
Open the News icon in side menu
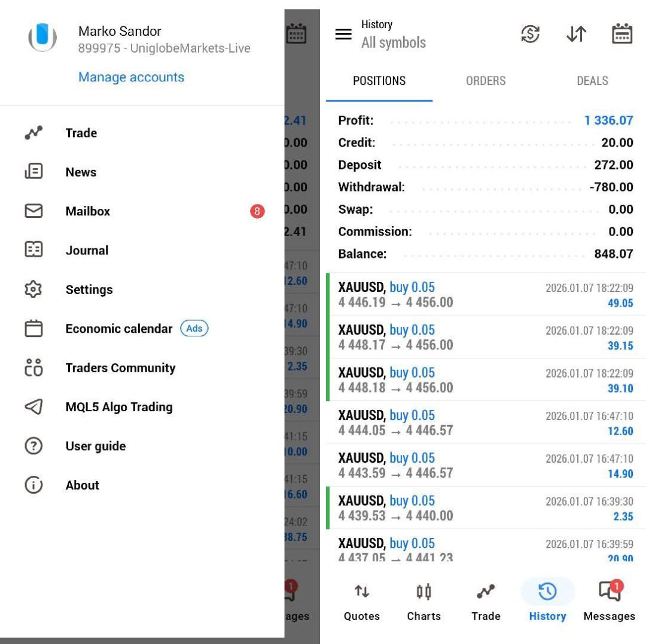(33, 171)
